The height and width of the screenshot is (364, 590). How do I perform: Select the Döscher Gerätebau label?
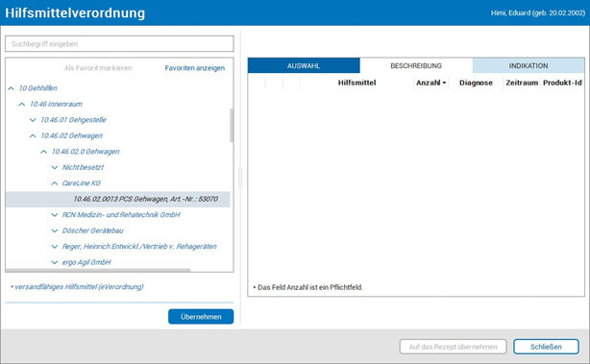(92, 231)
